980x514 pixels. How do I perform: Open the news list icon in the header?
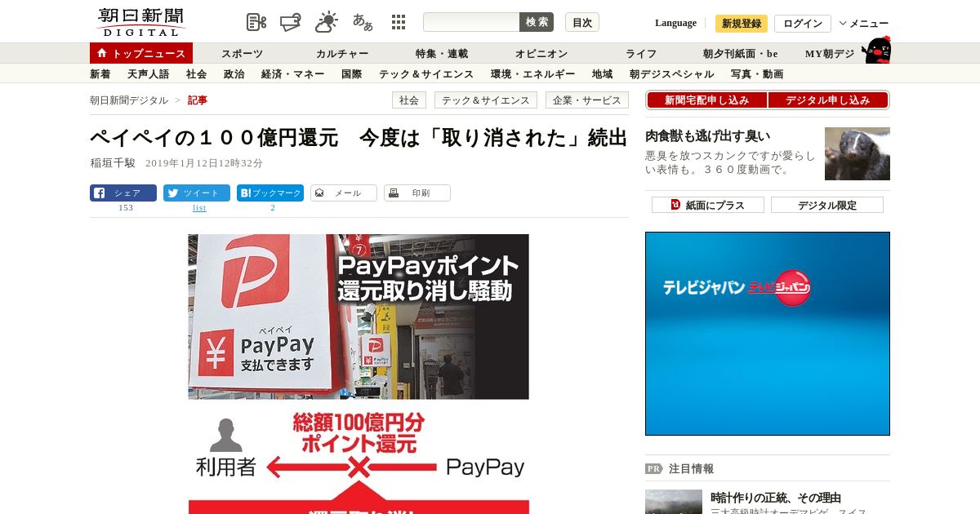[x=256, y=22]
